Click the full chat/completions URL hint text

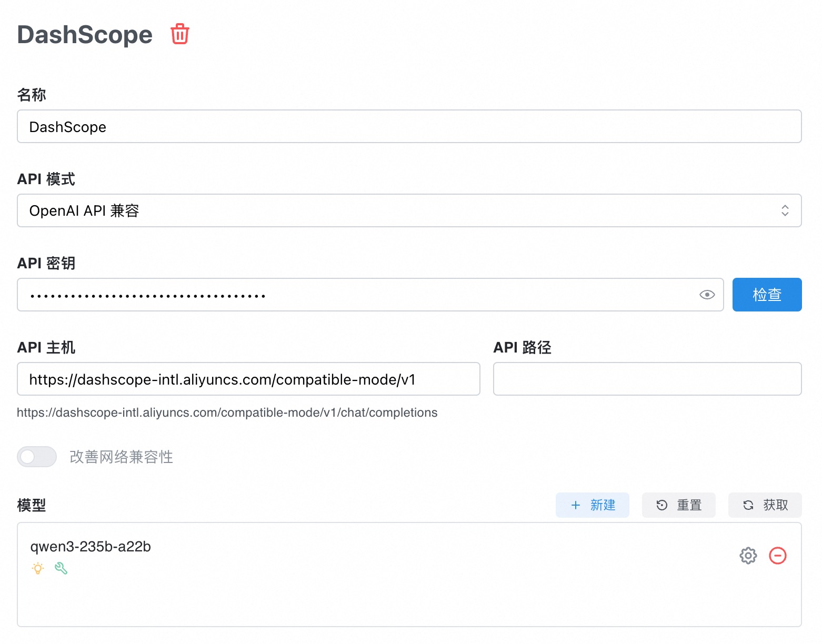(x=227, y=412)
